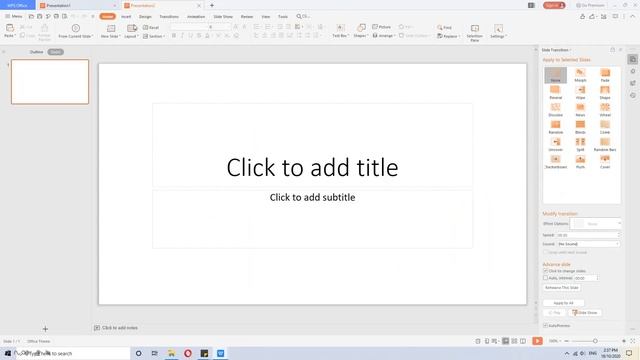Click the Go Premium button
This screenshot has width=640, height=360.
tap(590, 5)
